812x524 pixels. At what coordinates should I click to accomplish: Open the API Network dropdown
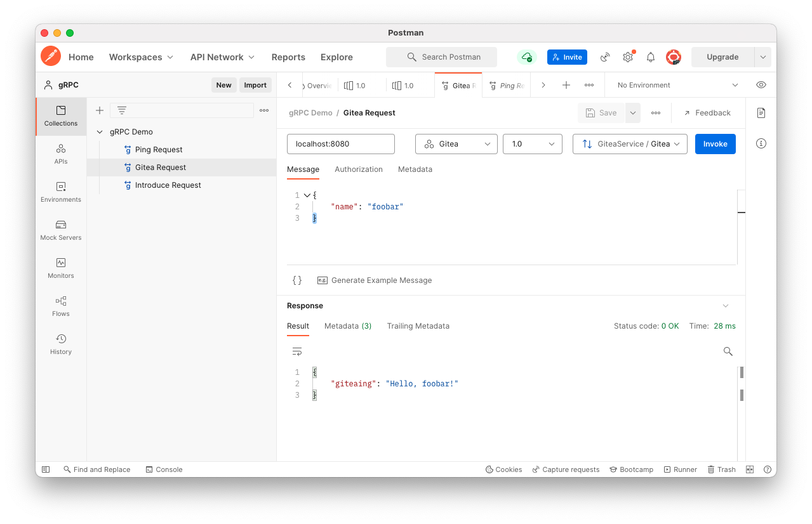click(222, 57)
